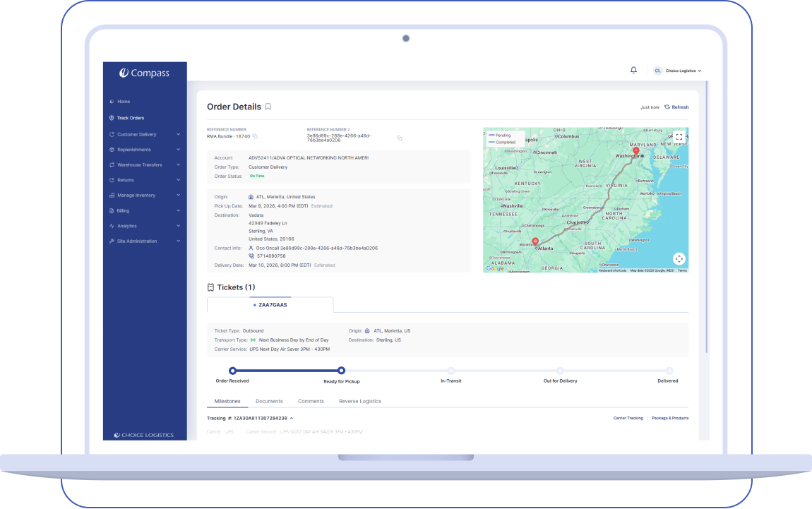The image size is (812, 509).
Task: Copy the RMA Bundle reference number
Action: pos(256,136)
